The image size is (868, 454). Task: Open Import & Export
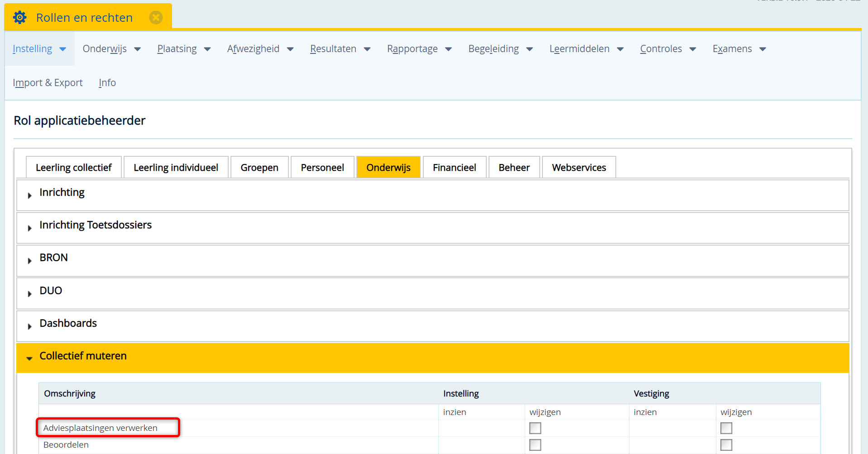pos(48,83)
